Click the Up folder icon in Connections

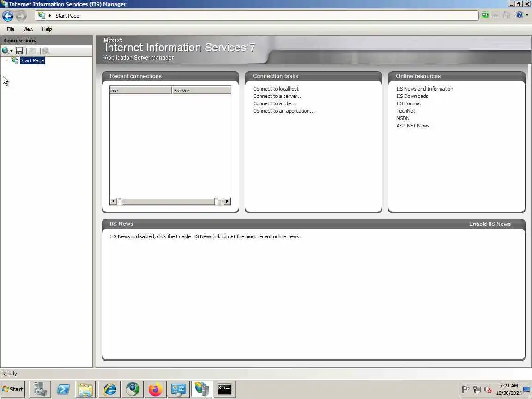[33, 51]
